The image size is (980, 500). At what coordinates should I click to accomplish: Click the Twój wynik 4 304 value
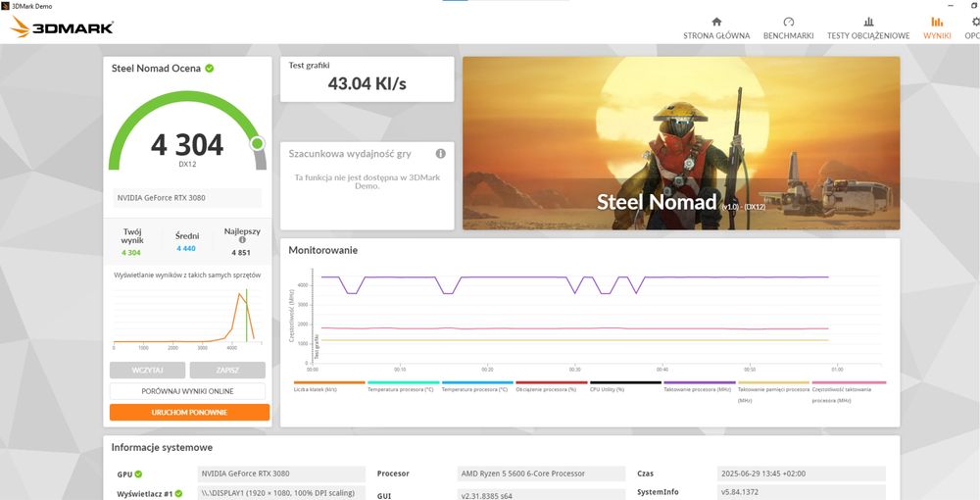[x=131, y=253]
